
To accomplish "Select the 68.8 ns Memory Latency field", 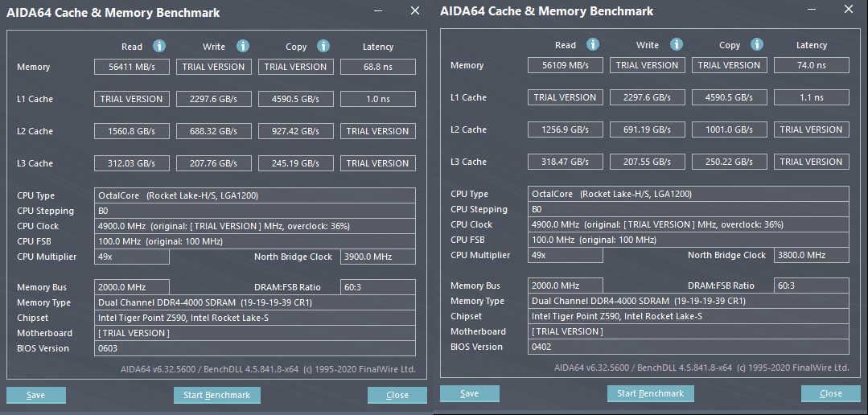I will 377,67.
